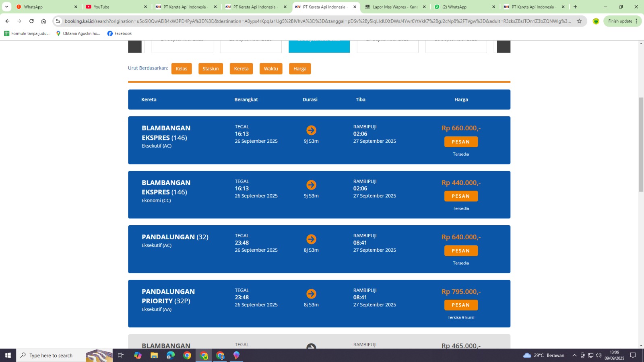Sort train list by Kelas

(182, 69)
